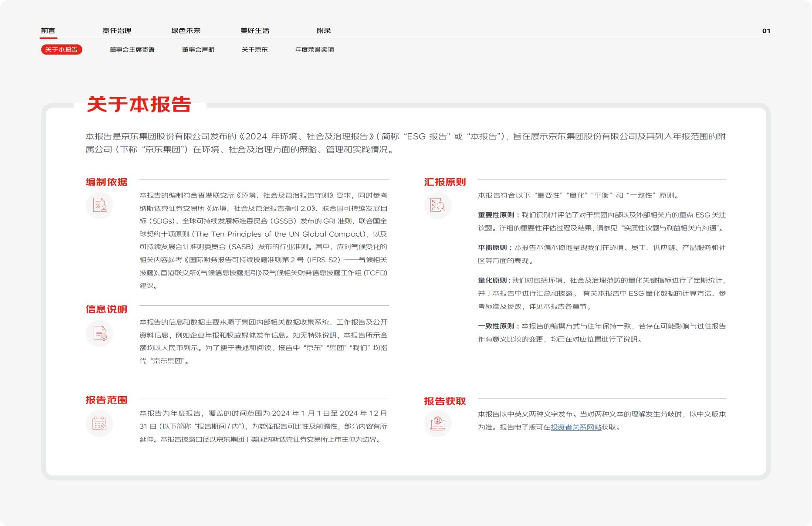Click the text "(SASB)"

[x=242, y=247]
